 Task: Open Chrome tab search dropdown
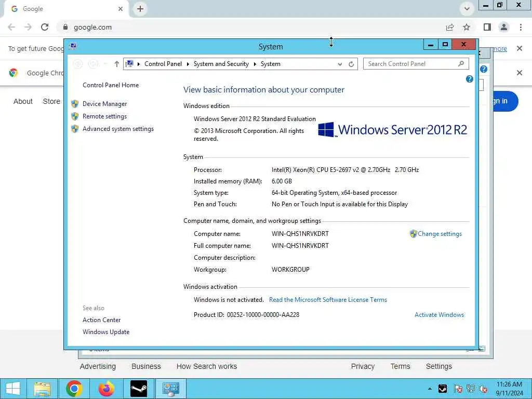[467, 9]
